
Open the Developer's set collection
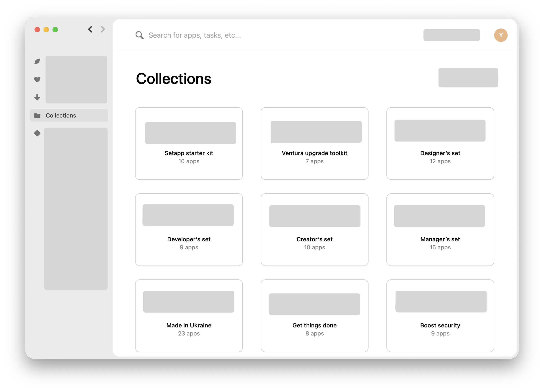pos(189,230)
